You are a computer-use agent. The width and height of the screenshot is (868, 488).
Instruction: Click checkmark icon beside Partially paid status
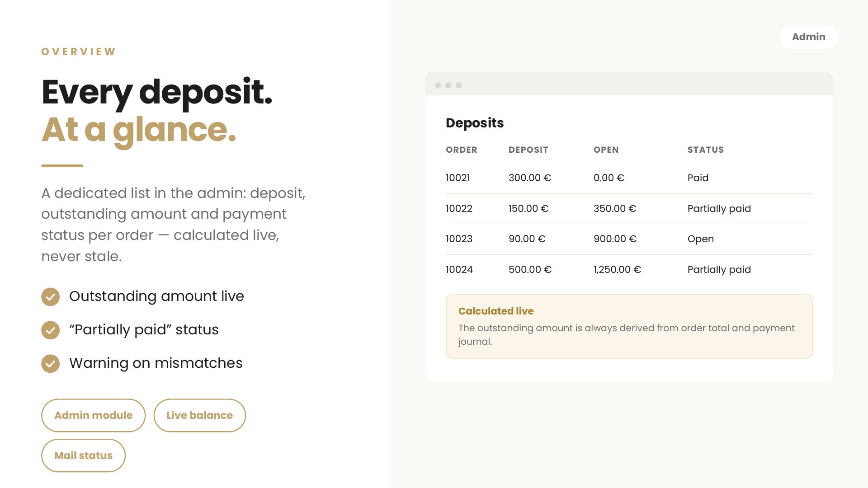coord(50,330)
